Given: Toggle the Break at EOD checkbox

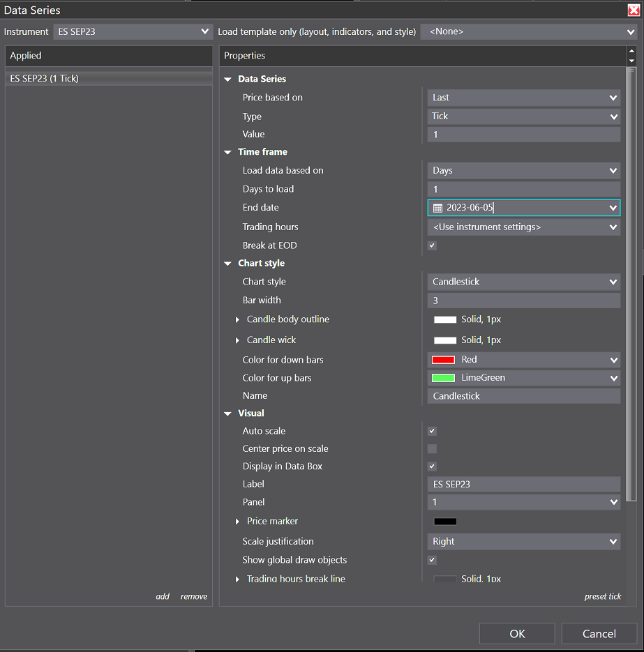Looking at the screenshot, I should [x=433, y=245].
